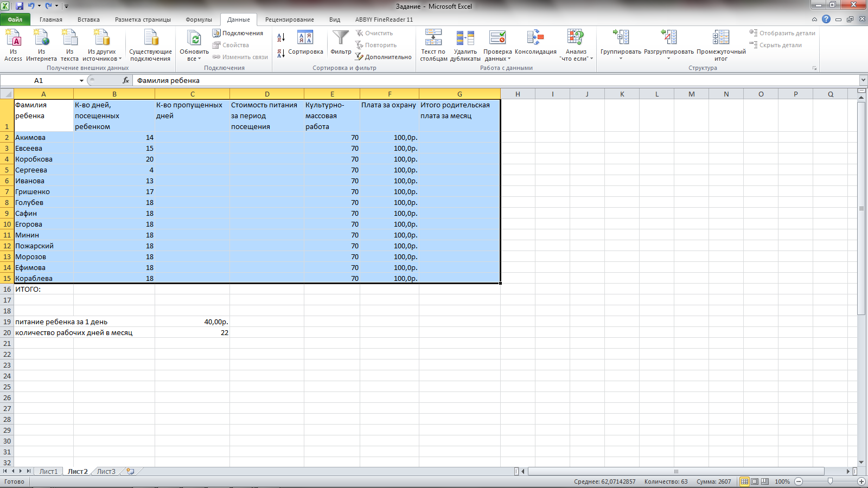The height and width of the screenshot is (488, 868).
Task: Switch to sheet Лист3
Action: click(x=106, y=472)
